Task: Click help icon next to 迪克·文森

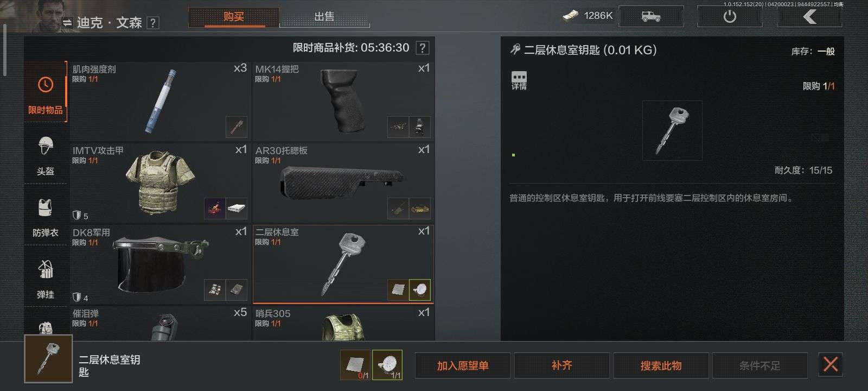Action: point(154,23)
